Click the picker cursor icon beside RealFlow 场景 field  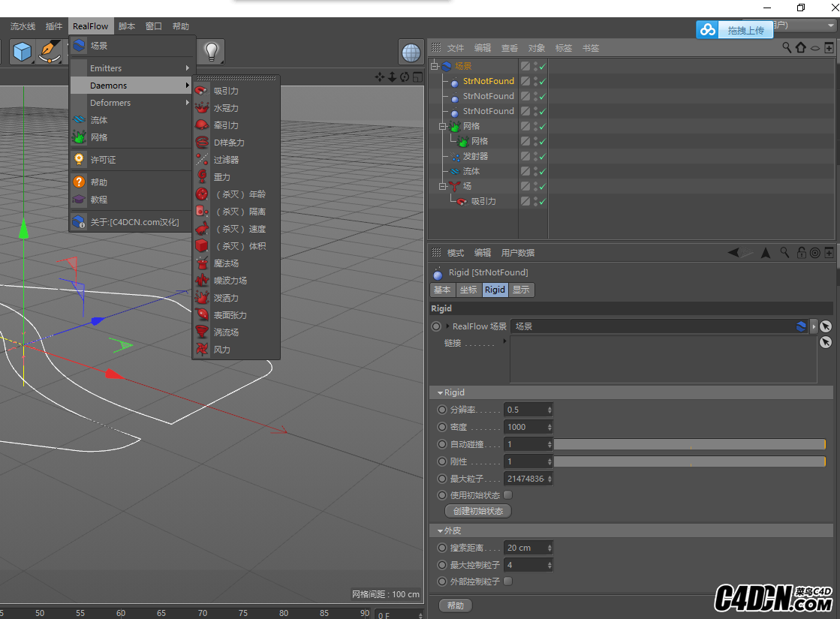pyautogui.click(x=826, y=326)
